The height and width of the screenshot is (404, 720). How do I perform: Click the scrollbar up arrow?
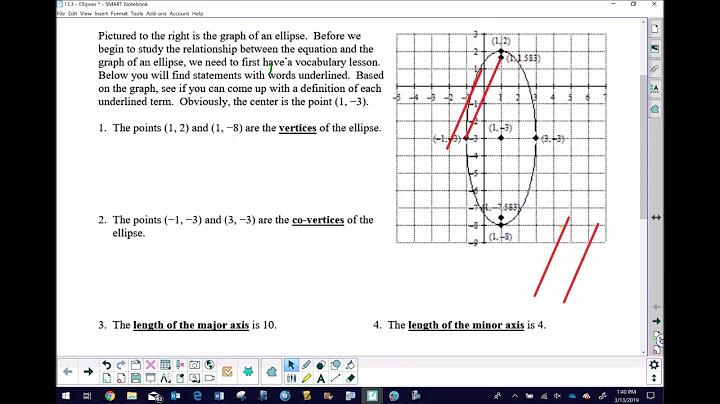643,22
